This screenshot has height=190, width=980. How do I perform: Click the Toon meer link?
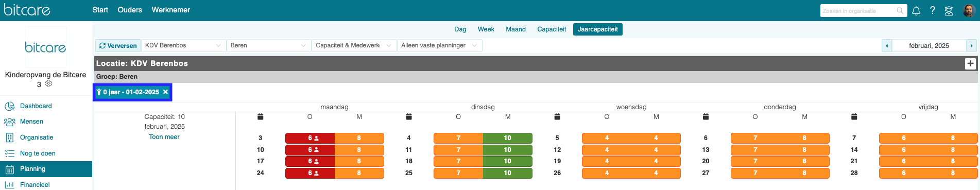[x=164, y=137]
